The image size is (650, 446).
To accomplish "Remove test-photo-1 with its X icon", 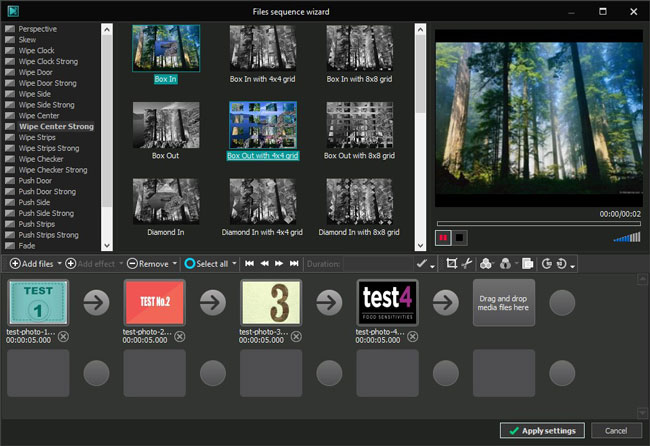I will click(63, 337).
